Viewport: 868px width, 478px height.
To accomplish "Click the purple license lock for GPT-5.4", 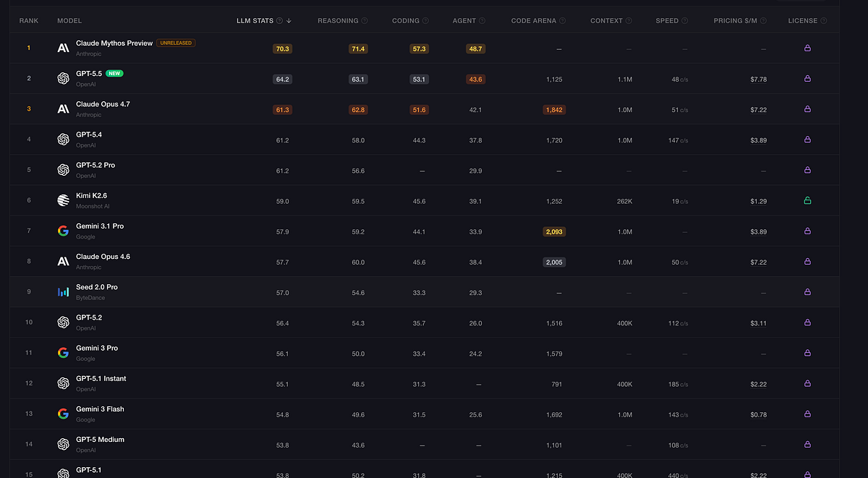I will (x=807, y=139).
